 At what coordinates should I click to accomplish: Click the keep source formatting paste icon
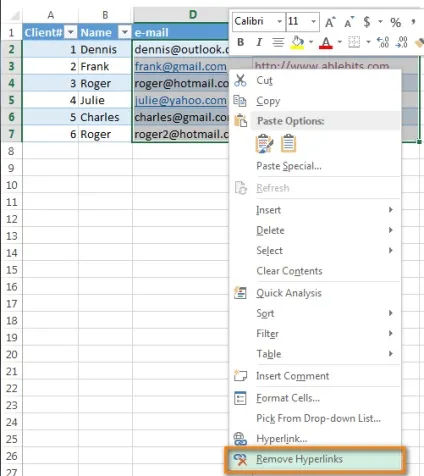[x=264, y=144]
